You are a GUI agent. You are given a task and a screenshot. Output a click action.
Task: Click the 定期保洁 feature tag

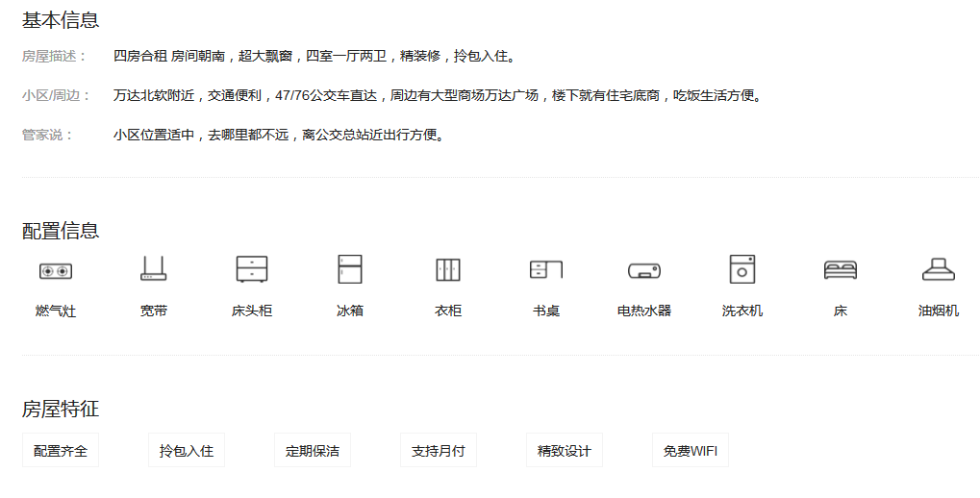click(x=313, y=450)
